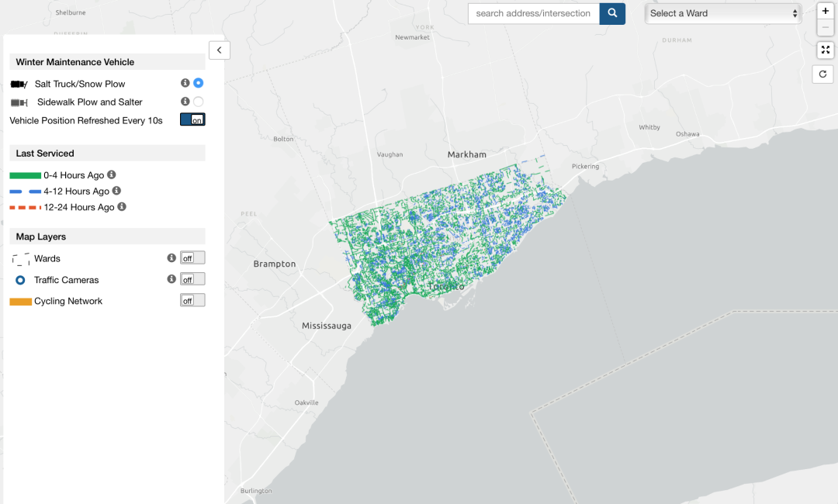Viewport: 838px width, 504px height.
Task: Zoom in on the map
Action: 825,11
